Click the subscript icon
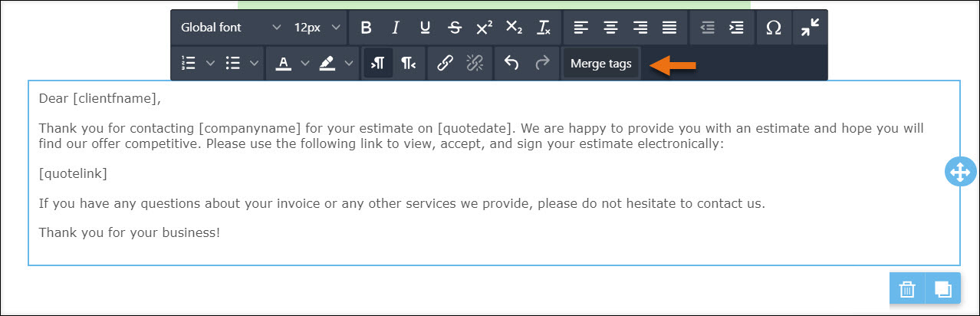Image resolution: width=980 pixels, height=316 pixels. [514, 28]
